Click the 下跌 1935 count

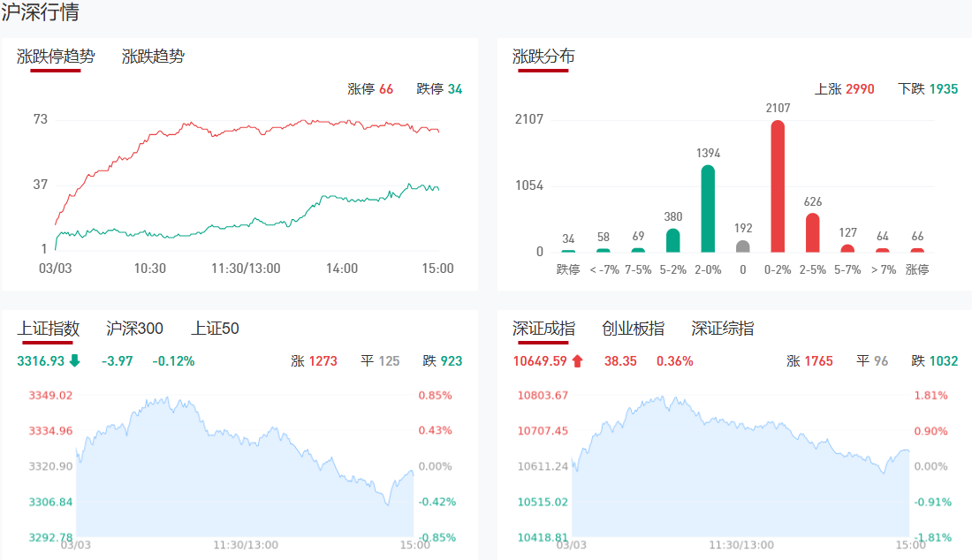coord(928,89)
